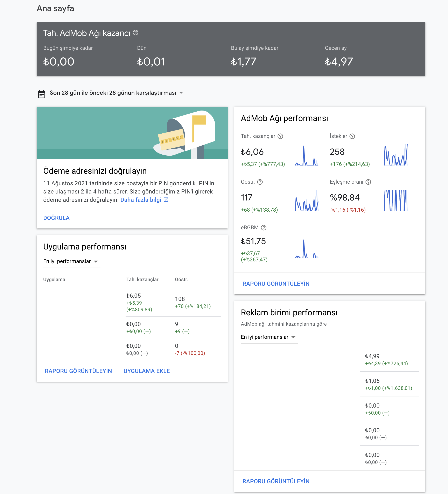This screenshot has height=494, width=448.
Task: Click the ₺51,75 eBGBM value
Action: coord(253,241)
